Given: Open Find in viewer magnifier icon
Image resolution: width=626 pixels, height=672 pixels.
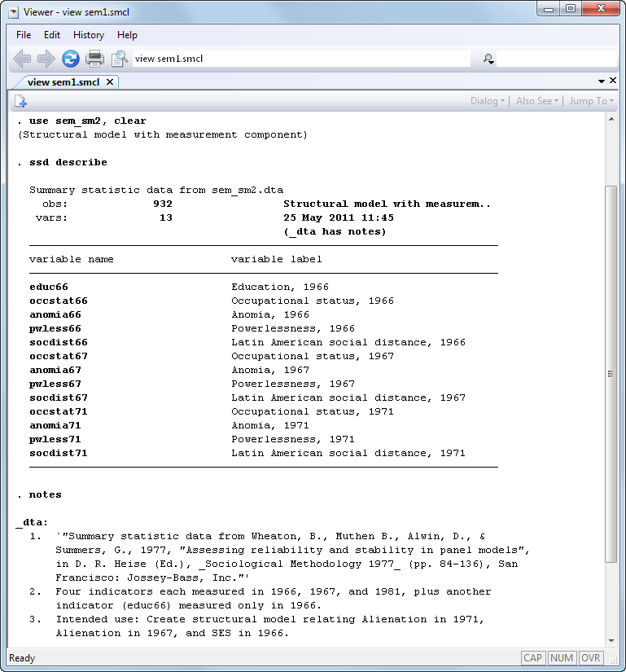Looking at the screenshot, I should 120,59.
